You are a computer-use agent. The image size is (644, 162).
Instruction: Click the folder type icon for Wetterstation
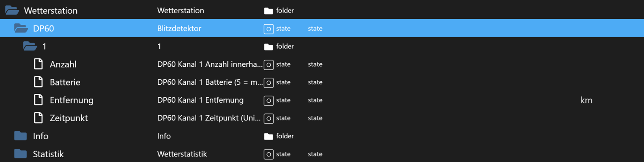click(x=268, y=11)
